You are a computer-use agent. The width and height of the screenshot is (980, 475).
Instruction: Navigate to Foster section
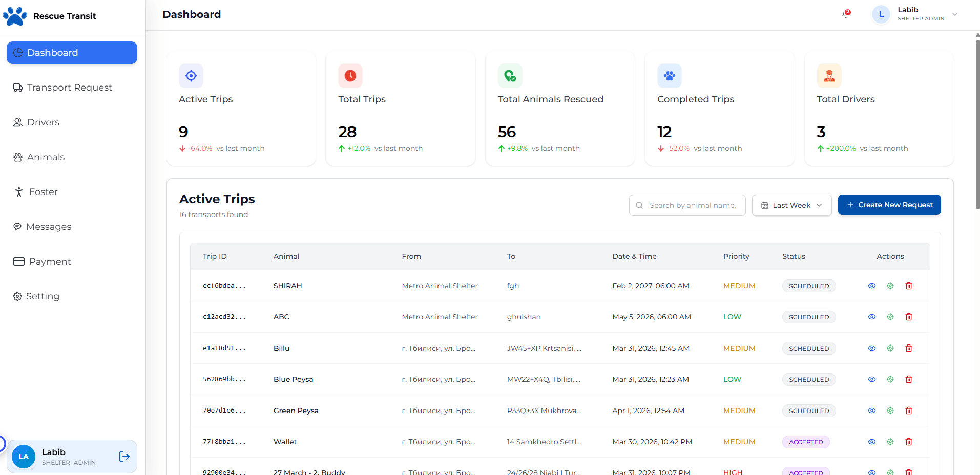pyautogui.click(x=72, y=192)
